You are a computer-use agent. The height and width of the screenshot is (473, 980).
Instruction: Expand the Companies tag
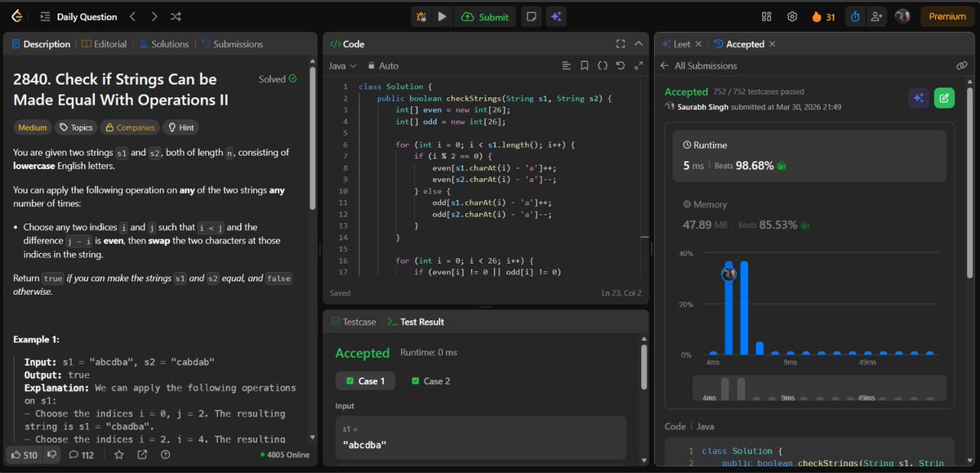(130, 127)
